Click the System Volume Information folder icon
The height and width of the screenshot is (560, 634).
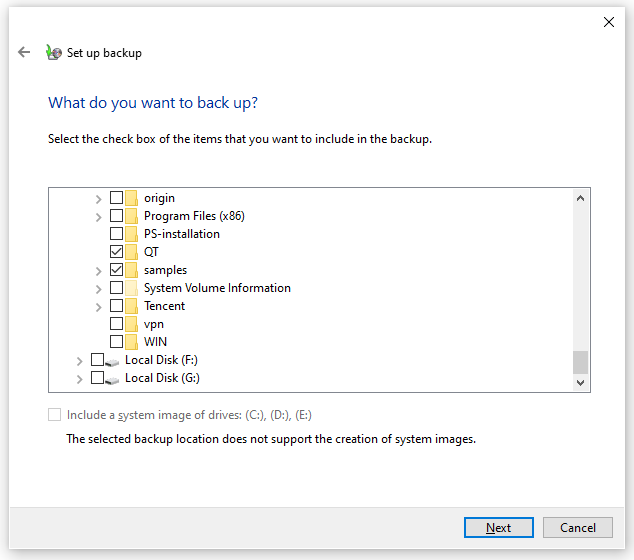pyautogui.click(x=131, y=288)
